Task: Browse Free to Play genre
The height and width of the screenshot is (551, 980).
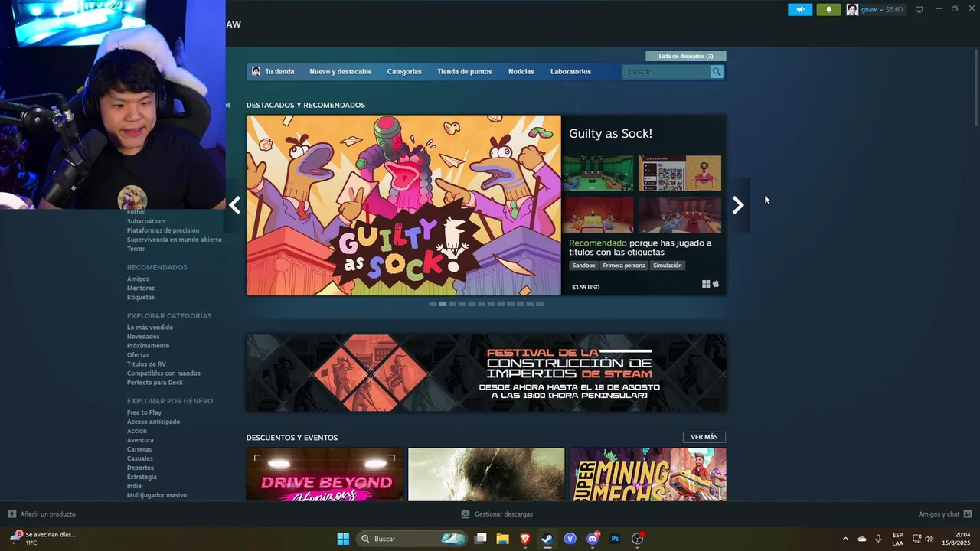Action: [x=144, y=412]
